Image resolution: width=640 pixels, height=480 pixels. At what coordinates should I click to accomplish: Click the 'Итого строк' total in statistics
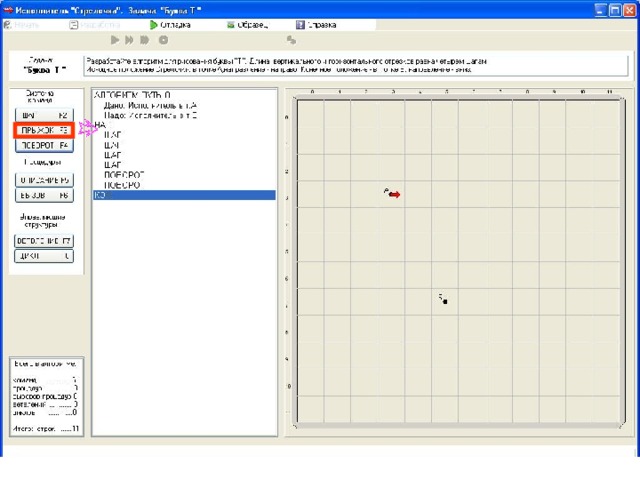coord(46,429)
